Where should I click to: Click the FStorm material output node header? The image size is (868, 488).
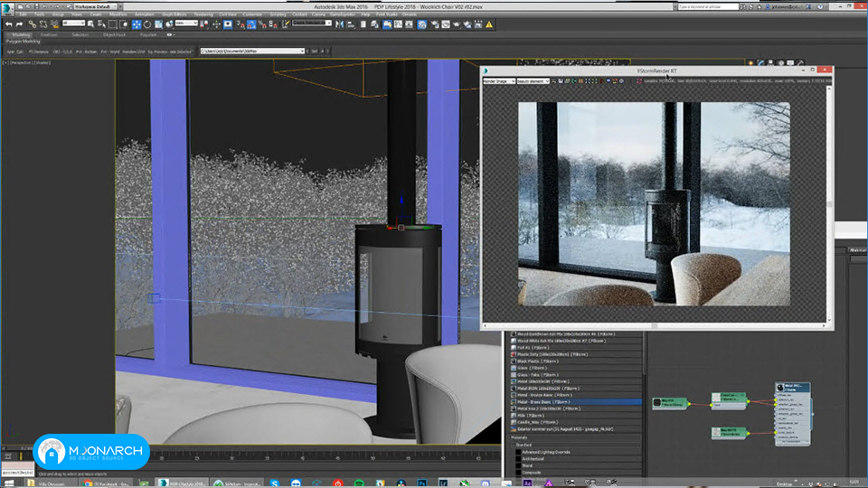click(793, 388)
